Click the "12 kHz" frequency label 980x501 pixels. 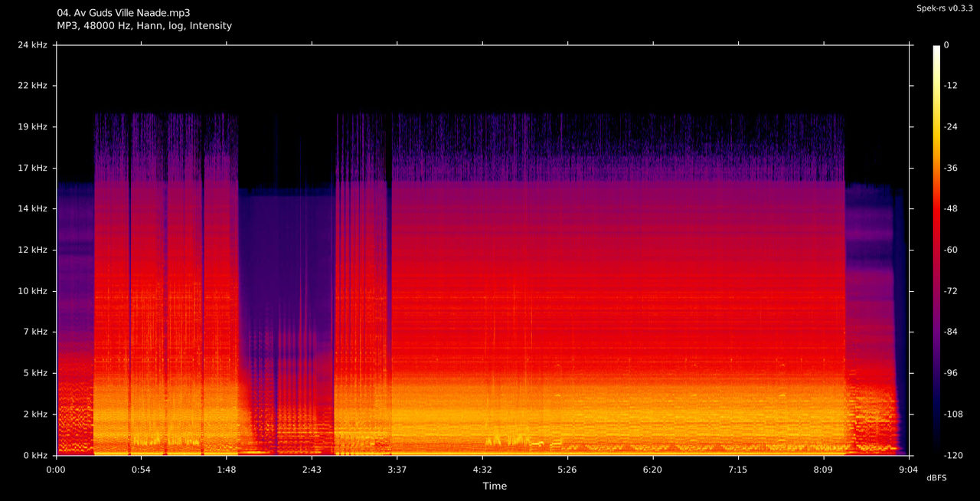33,250
